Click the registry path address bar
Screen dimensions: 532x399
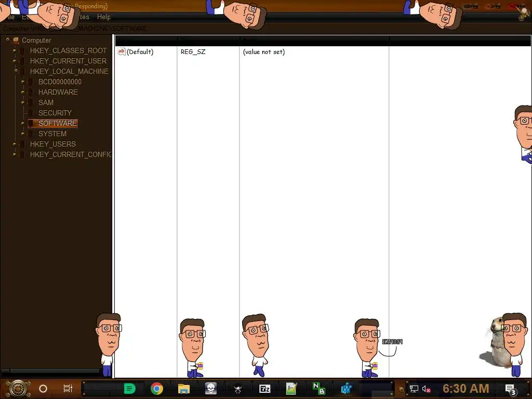pyautogui.click(x=266, y=29)
